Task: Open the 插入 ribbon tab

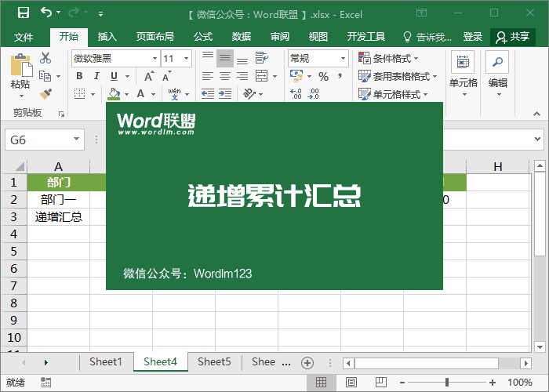Action: point(107,37)
